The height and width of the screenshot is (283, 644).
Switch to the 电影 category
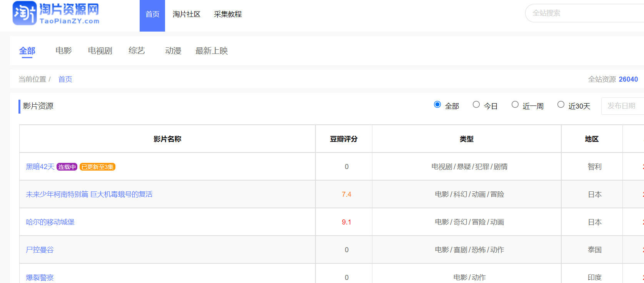pos(63,51)
